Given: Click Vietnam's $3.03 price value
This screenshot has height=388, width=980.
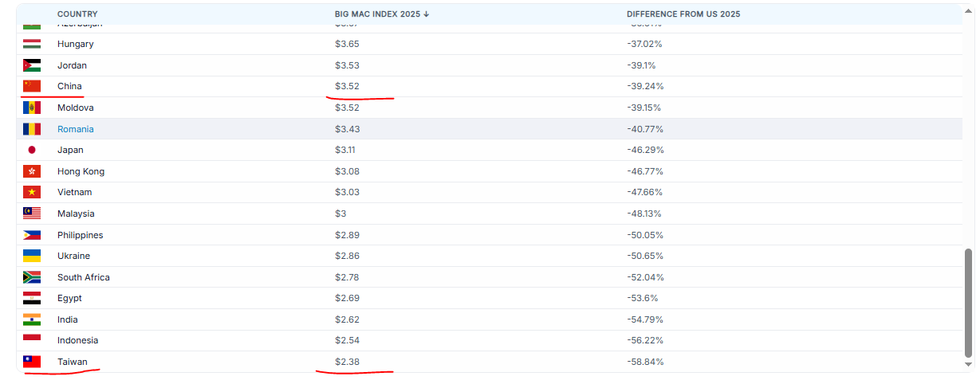Looking at the screenshot, I should pos(347,192).
